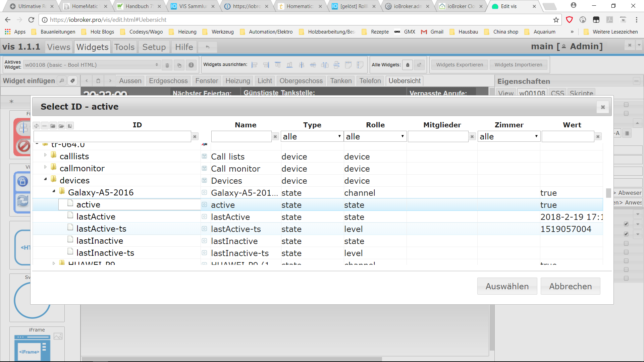Screen dimensions: 644x362
Task: Open the Tools menu
Action: 124,47
